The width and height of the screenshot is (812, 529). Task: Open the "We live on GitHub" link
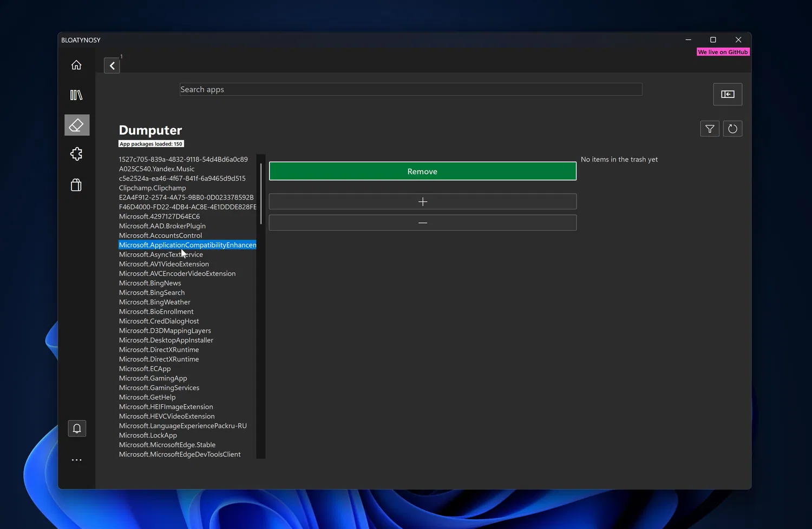coord(723,52)
